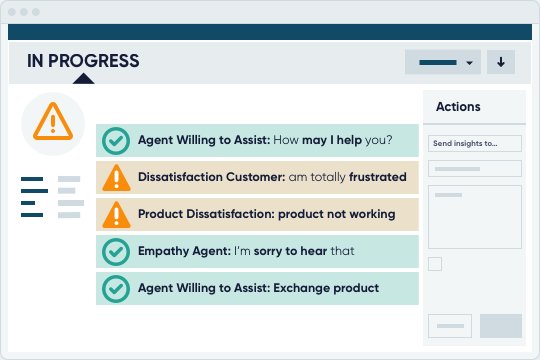The image size is (540, 360).
Task: Click warning icon on Dissatisfaction Customer row
Action: [116, 178]
